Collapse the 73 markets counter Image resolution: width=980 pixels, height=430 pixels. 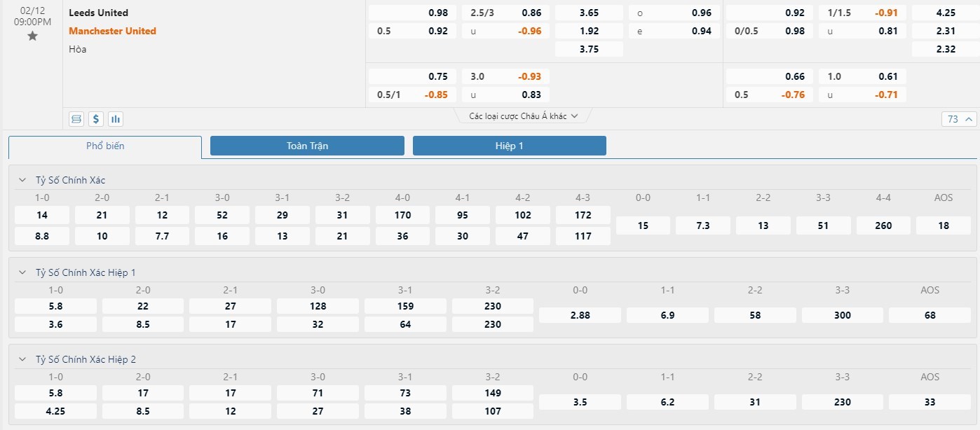click(959, 119)
